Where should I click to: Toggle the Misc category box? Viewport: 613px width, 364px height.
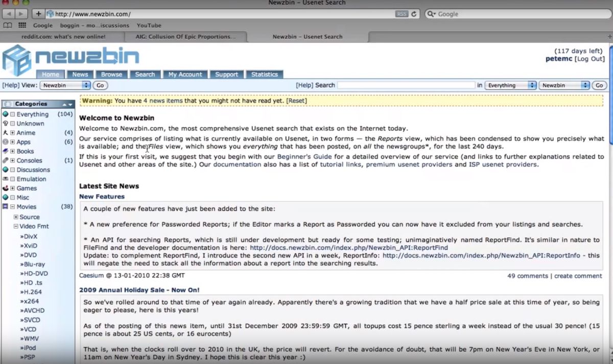click(13, 197)
